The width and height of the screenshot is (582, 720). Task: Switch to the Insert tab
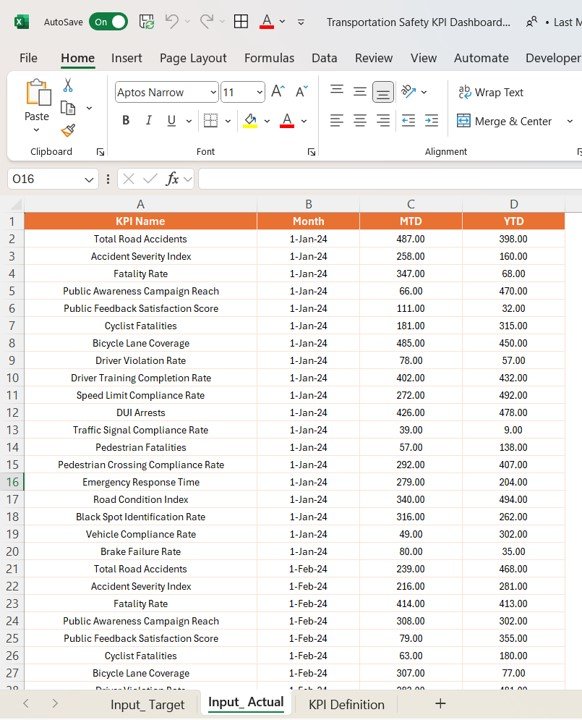click(126, 58)
